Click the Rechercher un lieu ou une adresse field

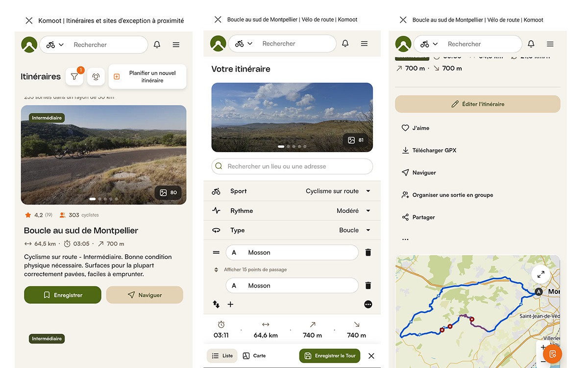coord(292,166)
